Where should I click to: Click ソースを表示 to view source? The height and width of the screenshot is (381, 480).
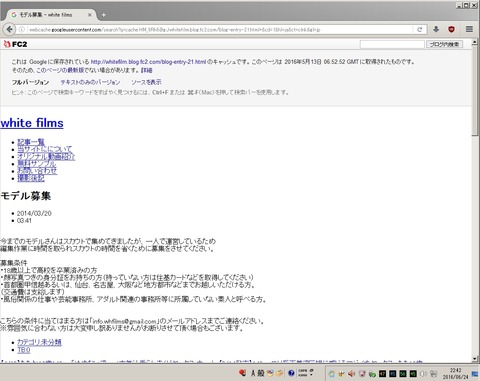[146, 82]
